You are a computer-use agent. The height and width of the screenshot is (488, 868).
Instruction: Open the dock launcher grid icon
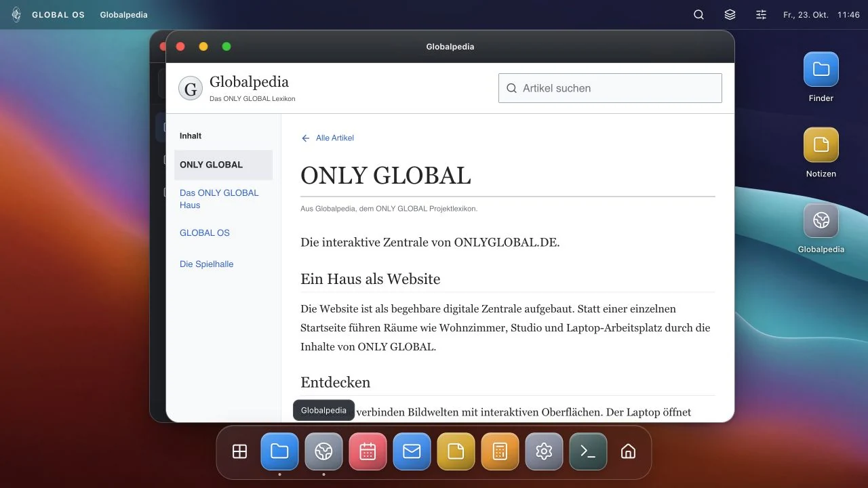[x=239, y=451]
